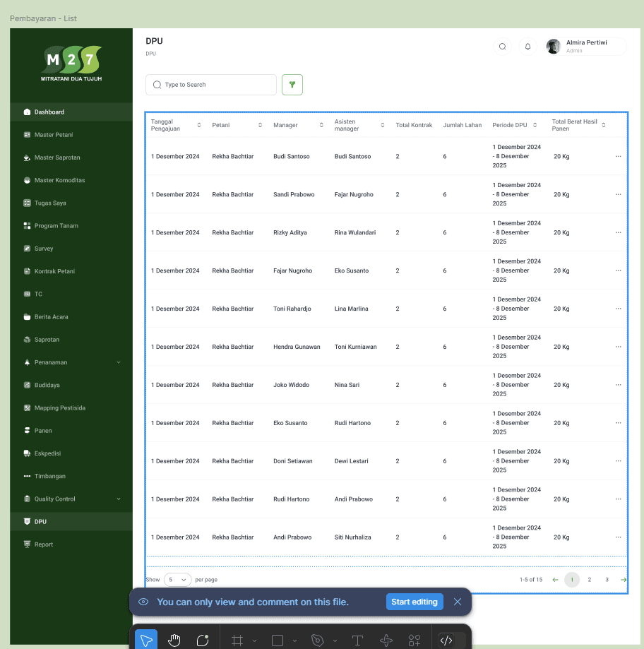This screenshot has width=644, height=649.
Task: Sort by Tanggal Pengajuan column
Action: point(199,125)
